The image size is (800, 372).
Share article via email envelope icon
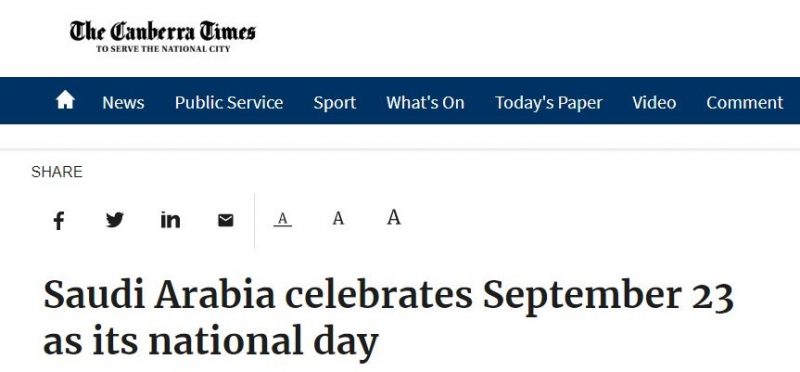(226, 220)
